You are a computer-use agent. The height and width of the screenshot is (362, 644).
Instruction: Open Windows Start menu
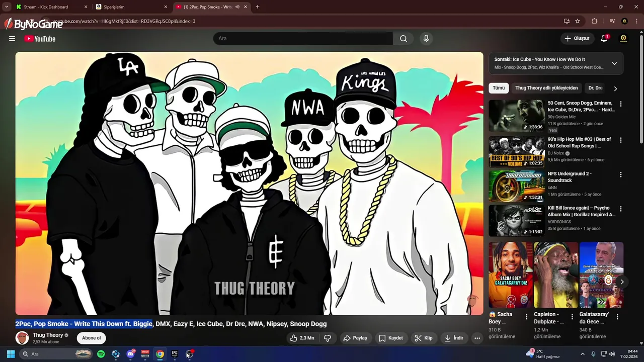(11, 354)
